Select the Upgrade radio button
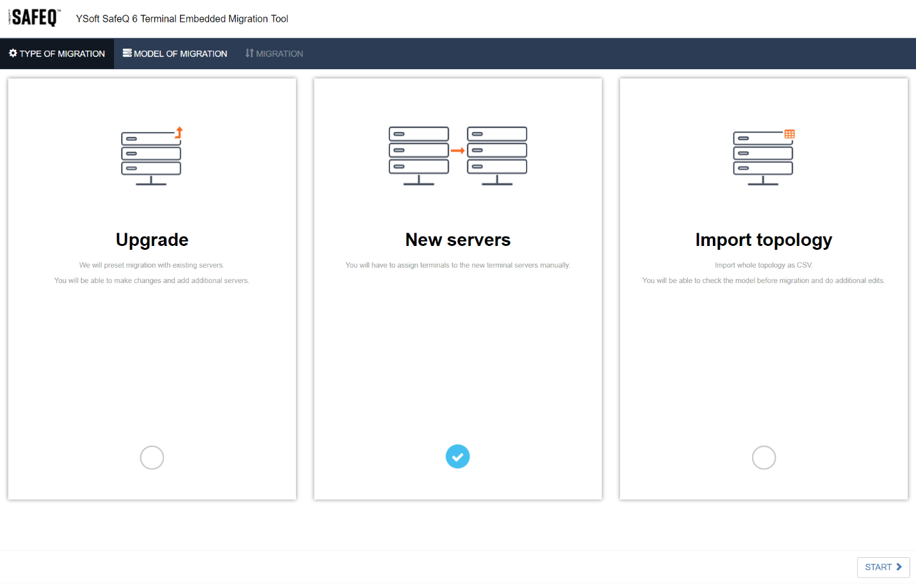 [152, 457]
